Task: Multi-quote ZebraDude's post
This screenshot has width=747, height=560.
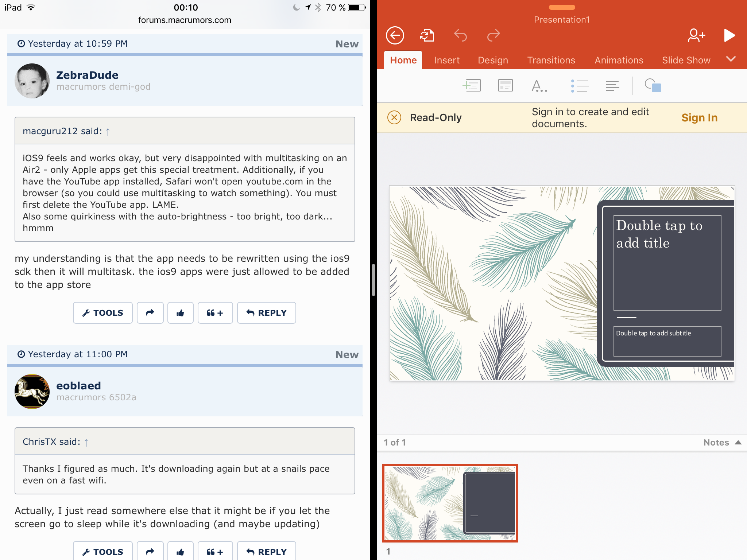Action: tap(215, 313)
